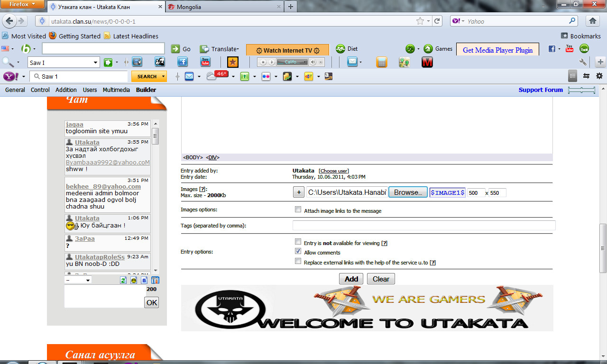The image size is (607, 364).
Task: Expand the Saw I search combo box
Action: [x=96, y=63]
